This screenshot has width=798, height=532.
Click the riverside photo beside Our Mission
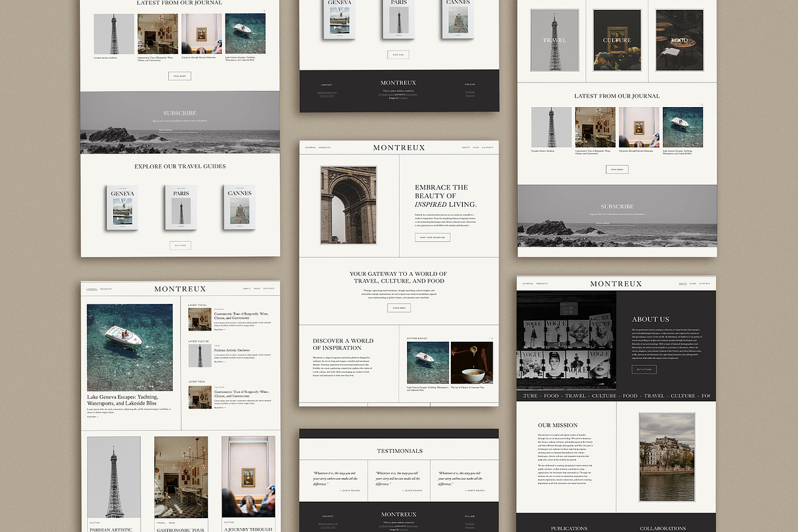tap(666, 457)
